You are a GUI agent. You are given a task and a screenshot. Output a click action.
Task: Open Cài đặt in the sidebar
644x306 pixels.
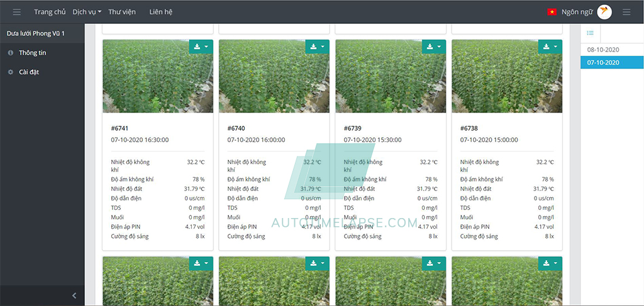pyautogui.click(x=29, y=72)
